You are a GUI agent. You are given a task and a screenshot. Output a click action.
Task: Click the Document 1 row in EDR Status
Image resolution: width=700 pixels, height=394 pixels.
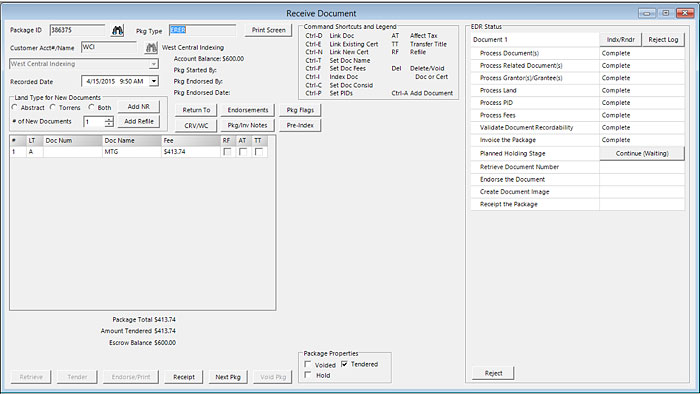coord(535,39)
